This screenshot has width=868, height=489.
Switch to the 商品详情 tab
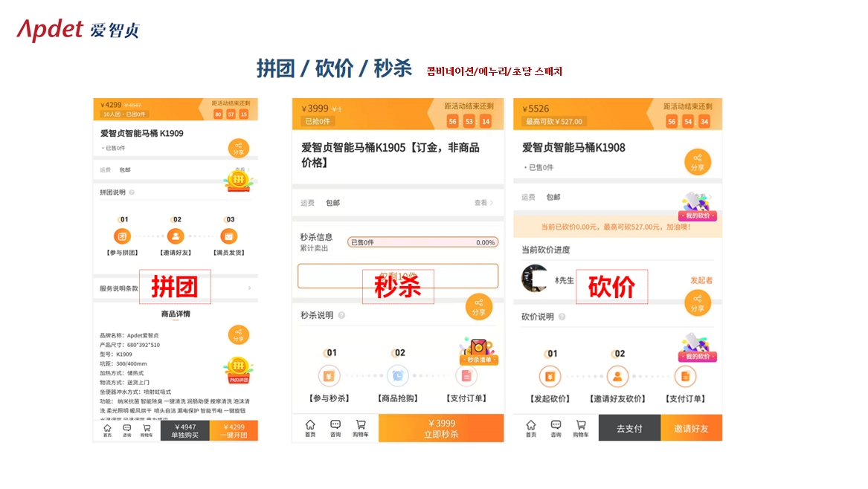click(176, 314)
